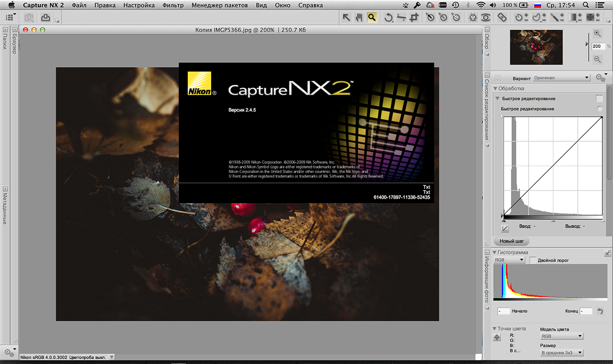Viewport: 613px width, 364px height.
Task: Click the Новый шаг button
Action: point(511,241)
